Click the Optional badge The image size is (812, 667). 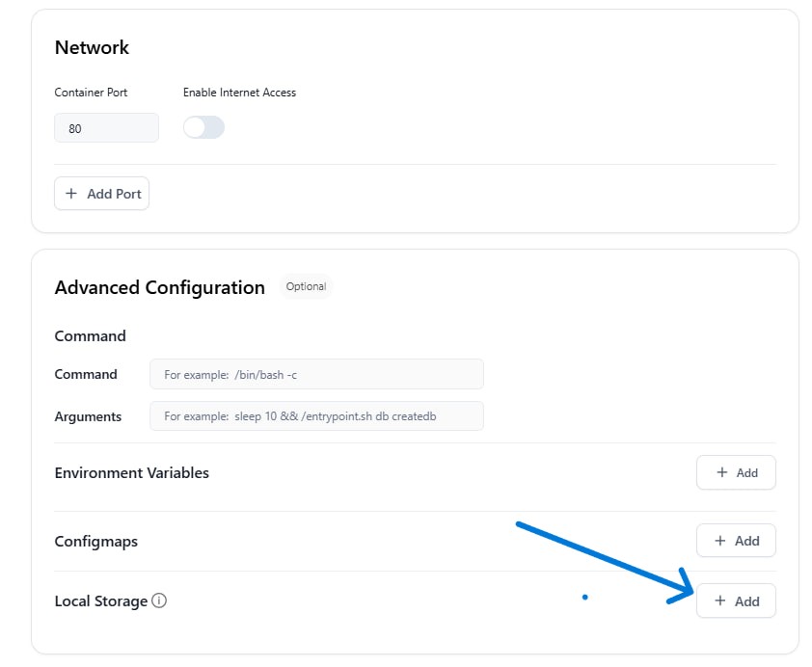[306, 286]
